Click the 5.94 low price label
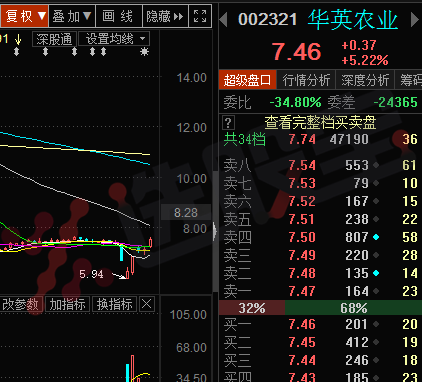422x382 pixels. (91, 274)
